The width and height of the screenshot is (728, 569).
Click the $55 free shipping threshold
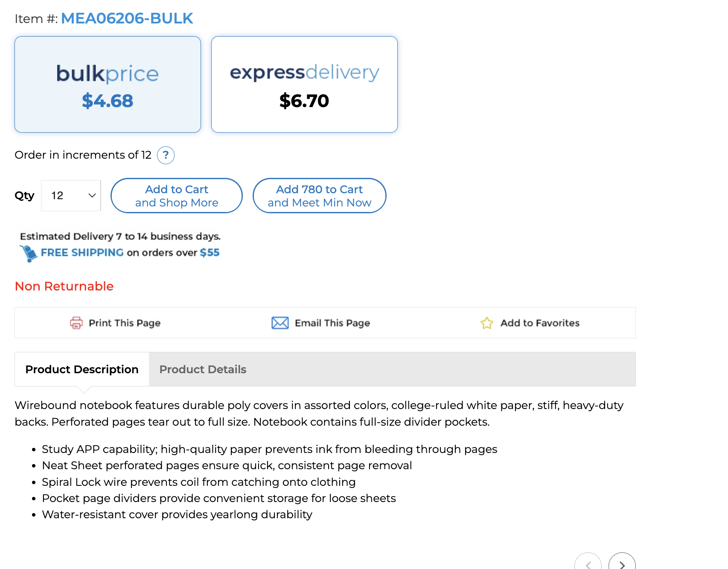coord(210,253)
